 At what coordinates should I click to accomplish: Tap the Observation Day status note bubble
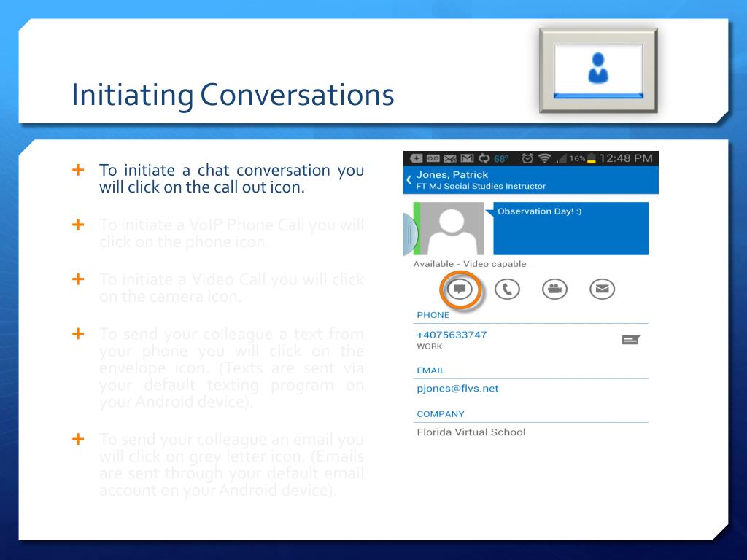point(570,228)
